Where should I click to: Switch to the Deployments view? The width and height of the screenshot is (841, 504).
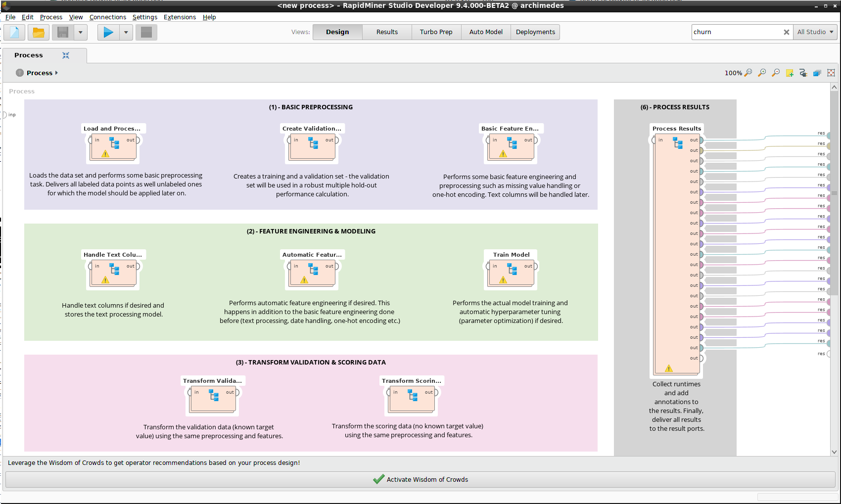[535, 32]
